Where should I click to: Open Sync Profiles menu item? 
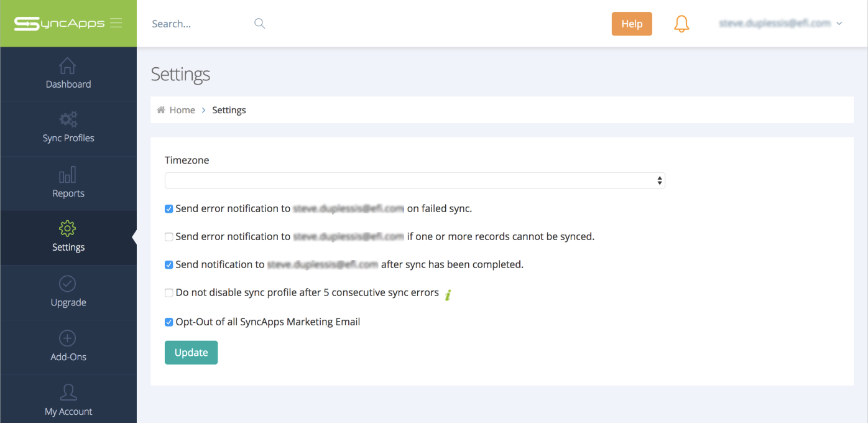pos(68,129)
